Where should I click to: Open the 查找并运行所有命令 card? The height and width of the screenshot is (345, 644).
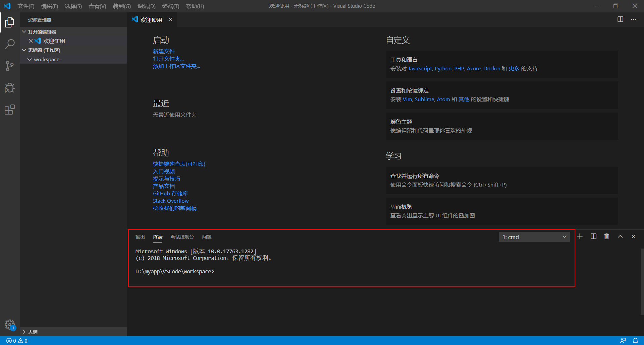[x=502, y=180]
